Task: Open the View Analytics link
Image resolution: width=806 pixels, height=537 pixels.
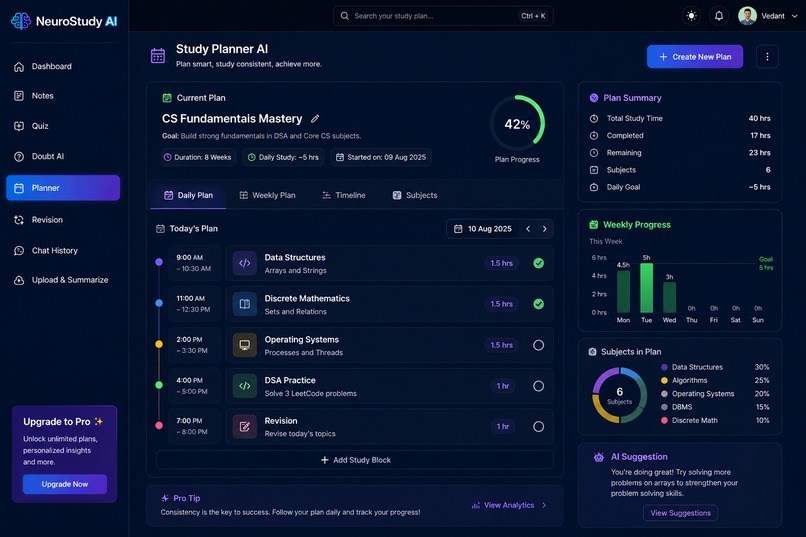Action: tap(508, 505)
